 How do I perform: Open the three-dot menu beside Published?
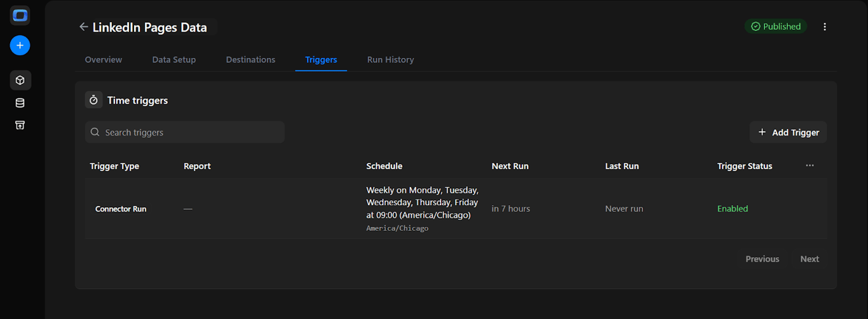825,27
